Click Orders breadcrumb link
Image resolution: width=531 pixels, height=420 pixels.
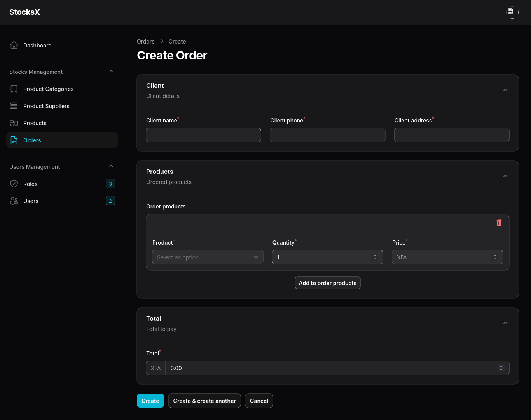[146, 42]
